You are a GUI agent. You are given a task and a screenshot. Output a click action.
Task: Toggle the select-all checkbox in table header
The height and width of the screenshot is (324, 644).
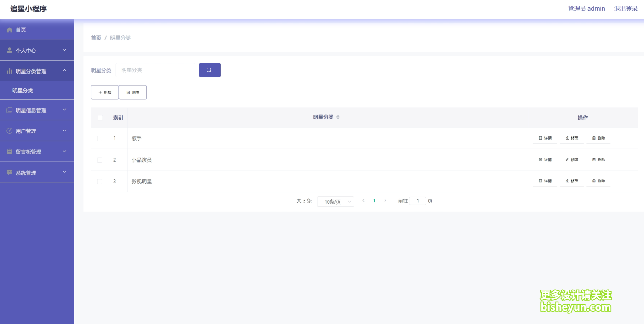tap(100, 118)
